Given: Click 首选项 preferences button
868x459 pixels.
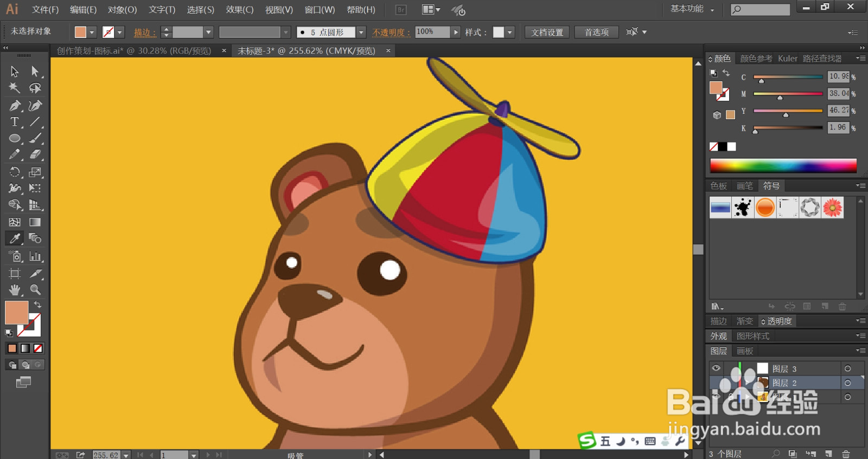Looking at the screenshot, I should 596,33.
